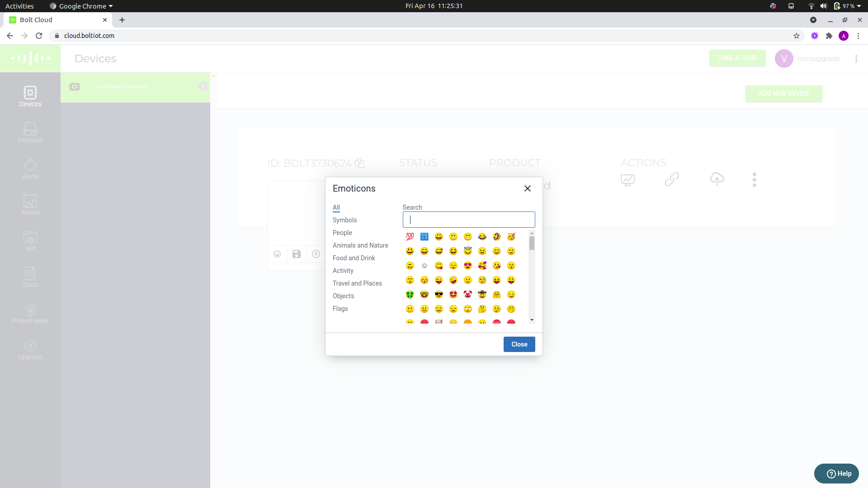Select the heart-eyes face emoji
Viewport: 868px width, 488px height.
pyautogui.click(x=467, y=266)
